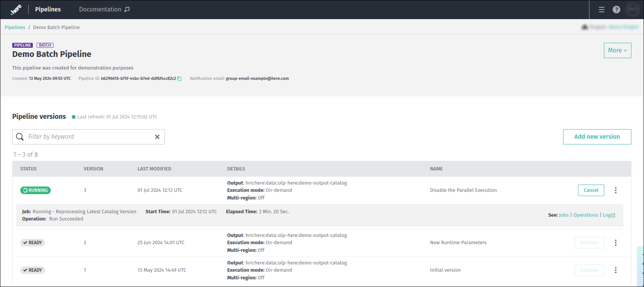Sort by the STATUS column header

(x=29, y=169)
